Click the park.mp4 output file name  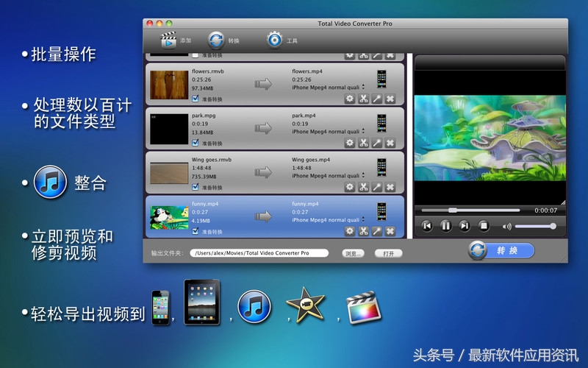[304, 116]
